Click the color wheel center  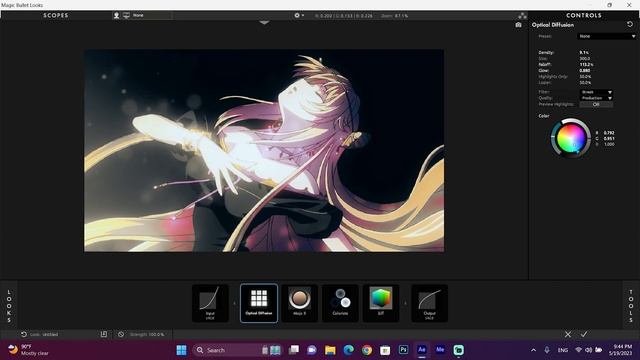tap(571, 138)
